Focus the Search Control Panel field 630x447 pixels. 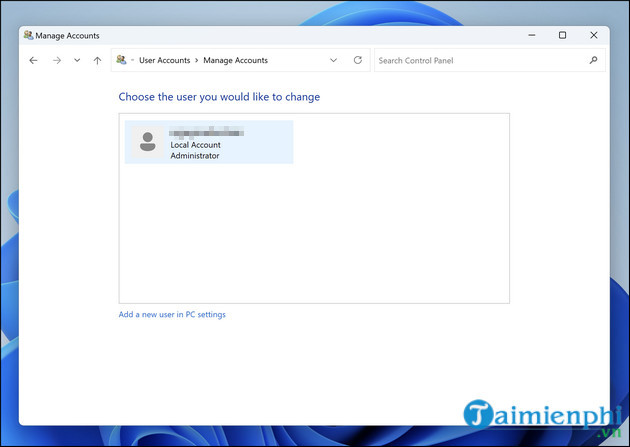coord(489,60)
